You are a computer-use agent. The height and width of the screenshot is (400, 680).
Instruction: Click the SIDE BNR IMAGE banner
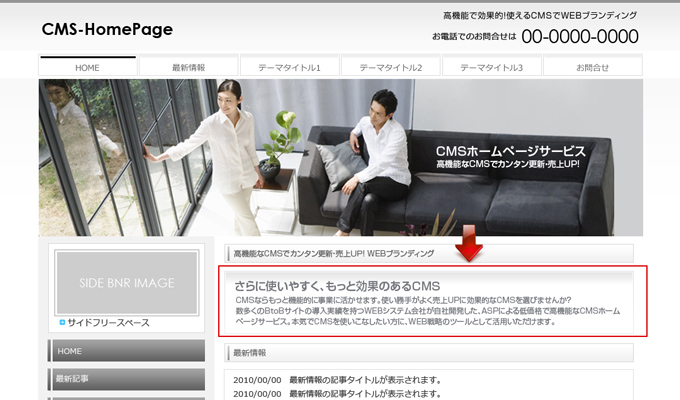(127, 282)
